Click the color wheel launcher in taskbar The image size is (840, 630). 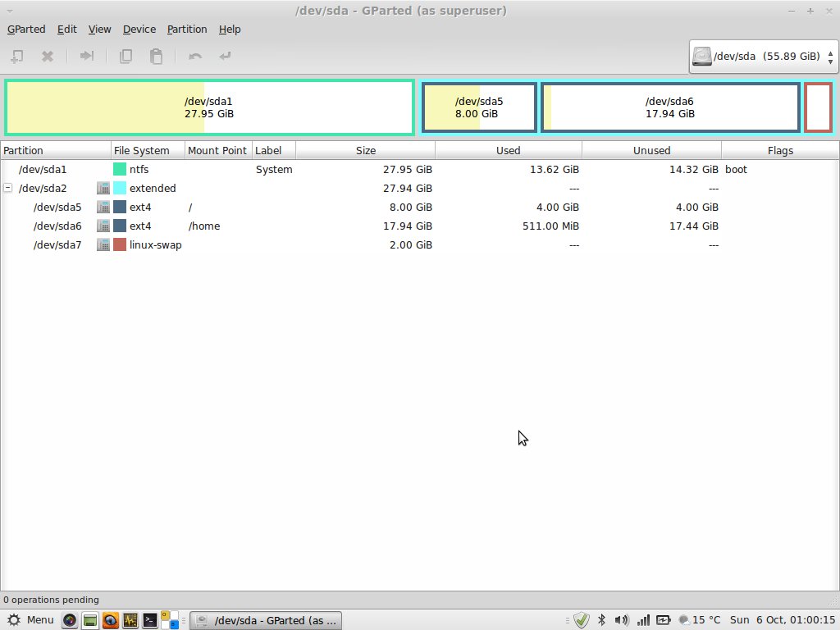[x=70, y=620]
